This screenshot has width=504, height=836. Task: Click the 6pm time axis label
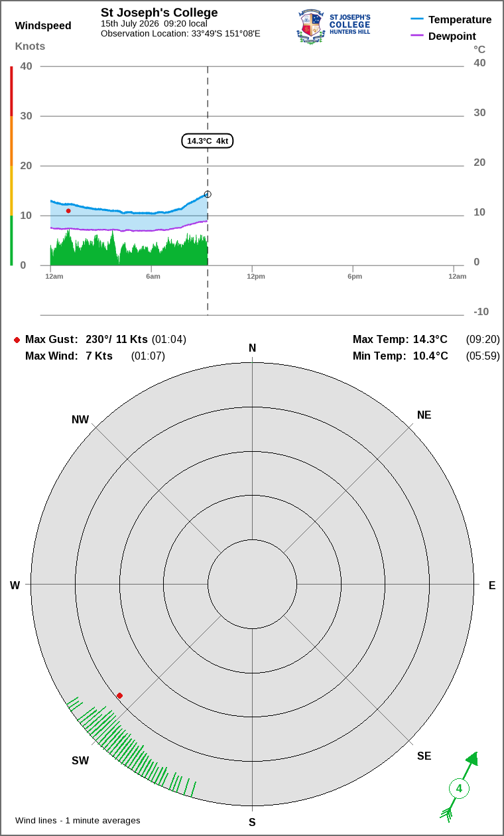pyautogui.click(x=355, y=276)
